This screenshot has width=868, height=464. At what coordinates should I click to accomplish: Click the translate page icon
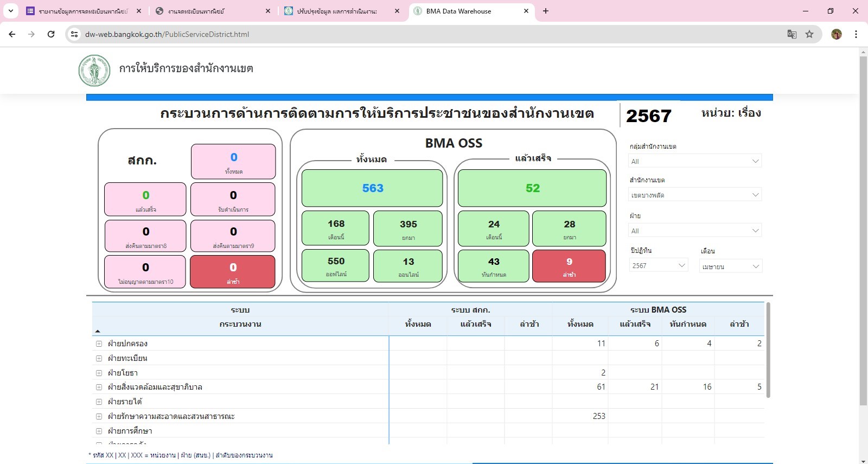(x=792, y=34)
